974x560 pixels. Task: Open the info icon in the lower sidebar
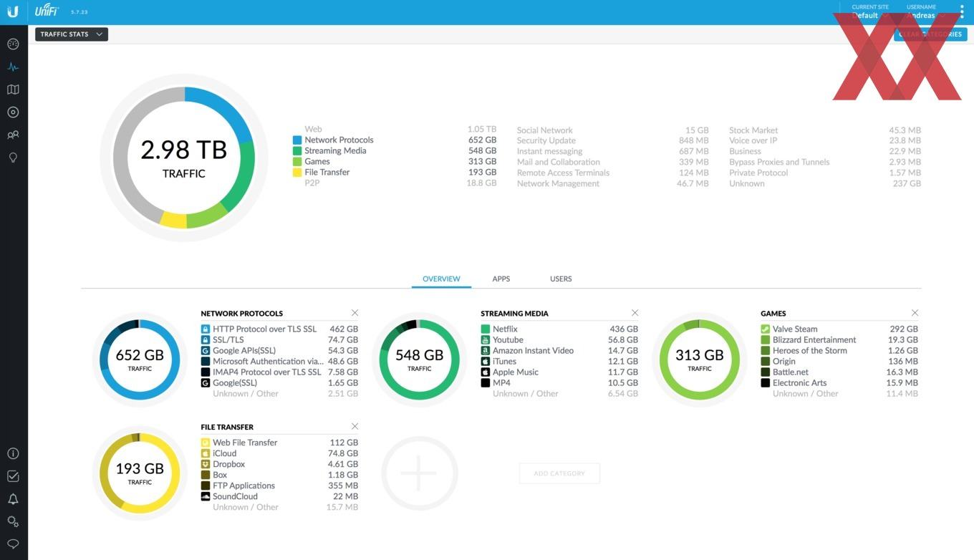tap(13, 453)
